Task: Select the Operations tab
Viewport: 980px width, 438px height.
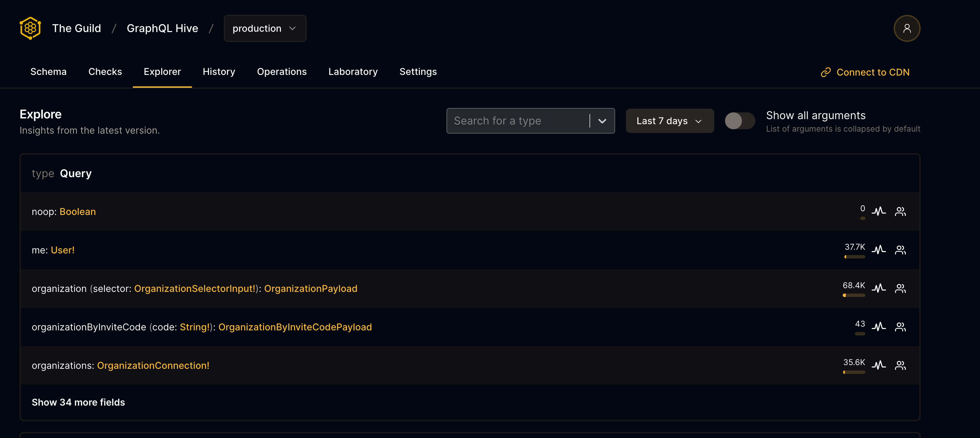Action: click(x=281, y=71)
